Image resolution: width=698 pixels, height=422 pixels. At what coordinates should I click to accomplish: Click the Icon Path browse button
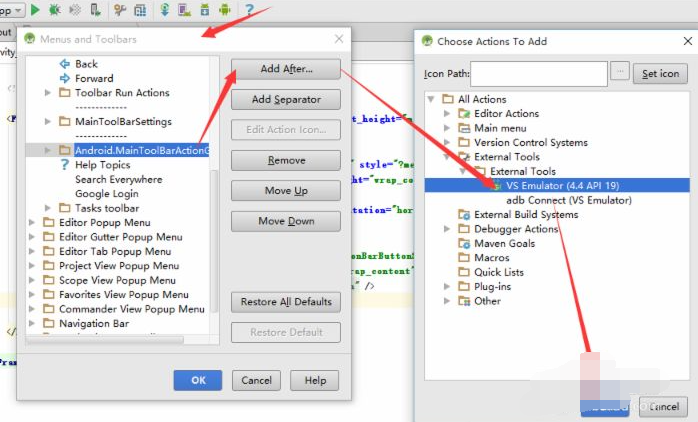click(620, 71)
